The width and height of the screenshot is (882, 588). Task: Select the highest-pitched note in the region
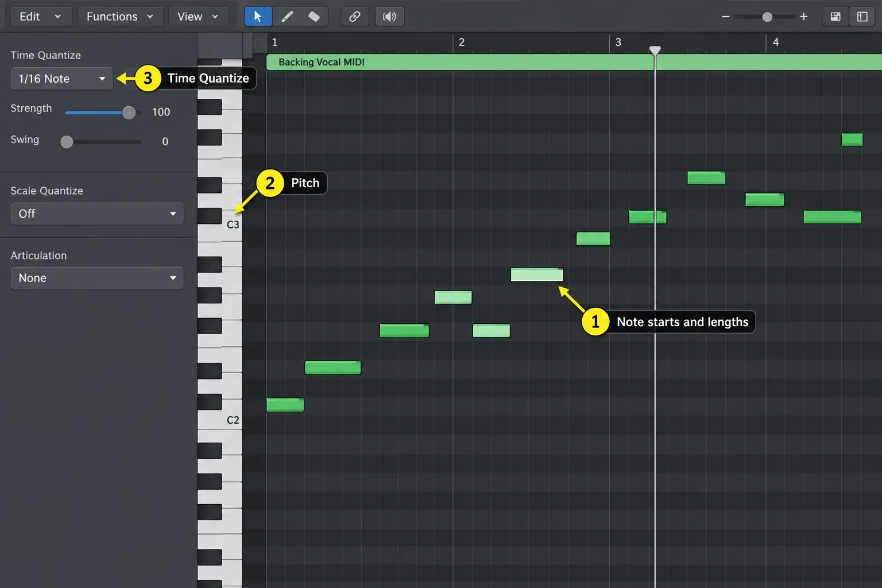click(x=852, y=139)
